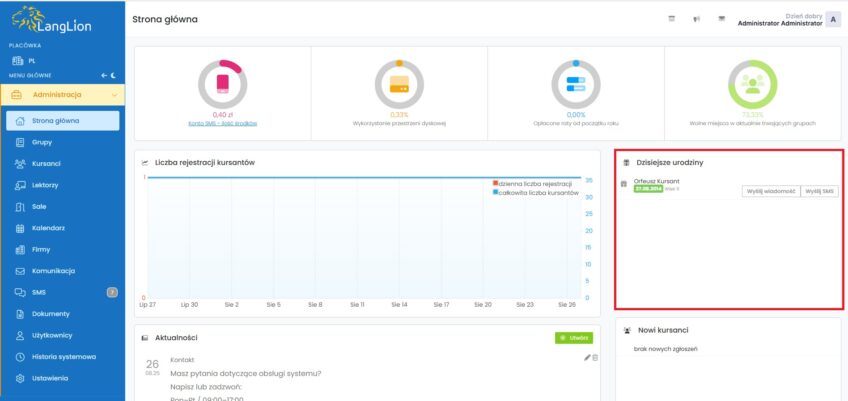The width and height of the screenshot is (848, 401).
Task: Click the SMS chat bubbles icon
Action: [21, 293]
